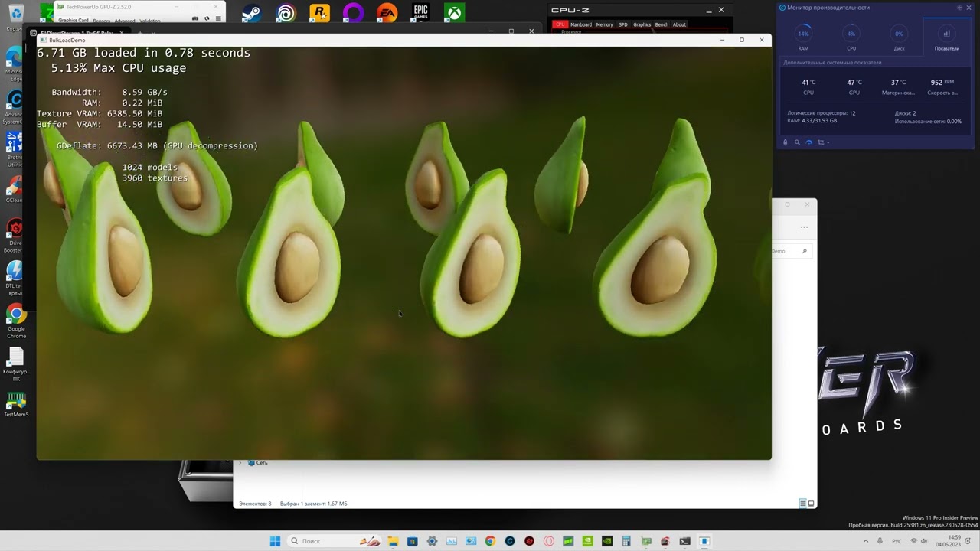Viewport: 980px width, 551px height.
Task: Open the EA app desktop shortcut
Action: click(387, 13)
